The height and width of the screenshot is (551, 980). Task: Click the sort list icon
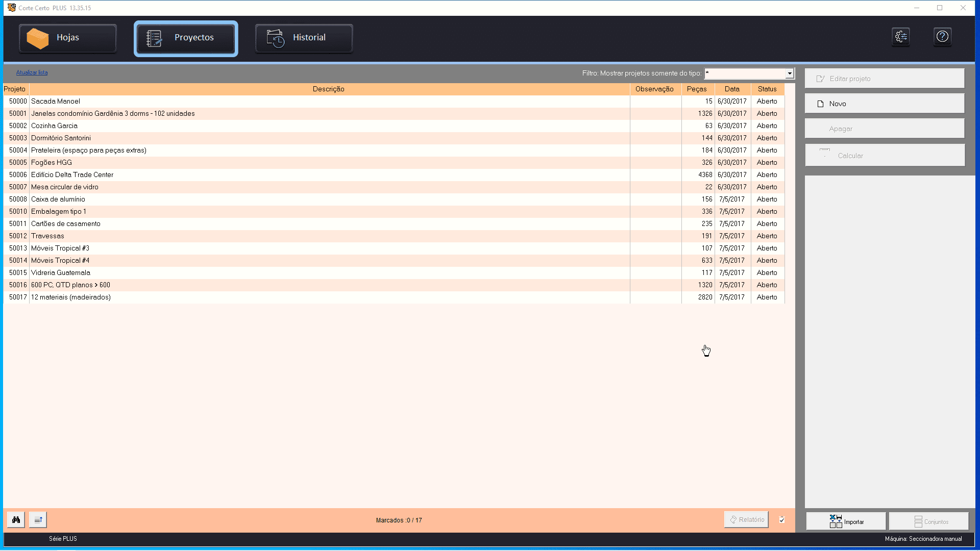pos(38,520)
